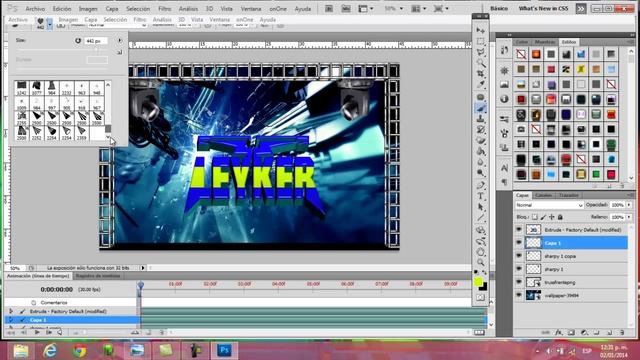Select the Quick Selection tool

tap(481, 63)
